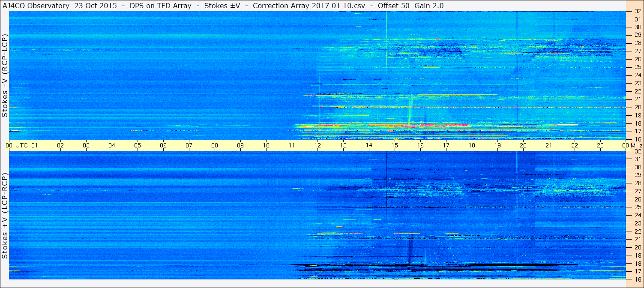Screen dimensions: 644x288
Task: Select 22 MHz label in Stokes +V panel
Action: tap(638, 231)
